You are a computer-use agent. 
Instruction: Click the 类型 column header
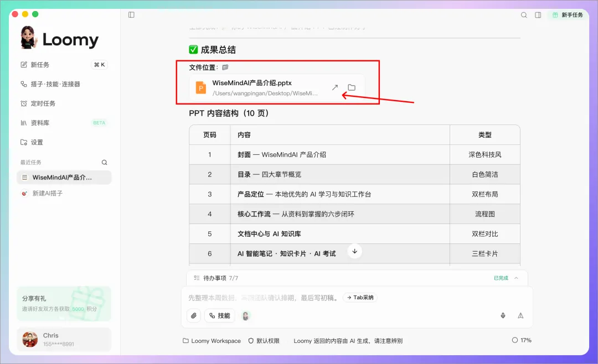(484, 135)
